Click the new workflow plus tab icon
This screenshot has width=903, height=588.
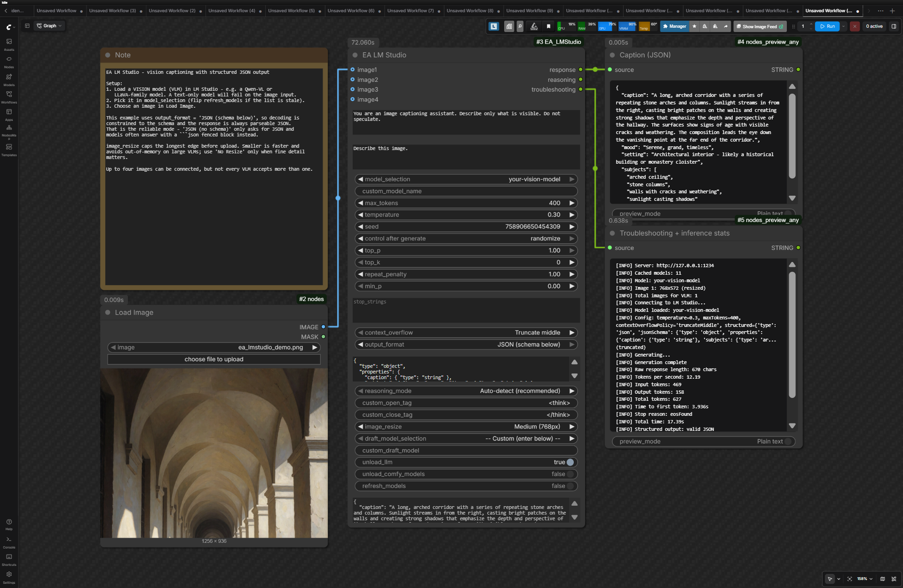892,11
